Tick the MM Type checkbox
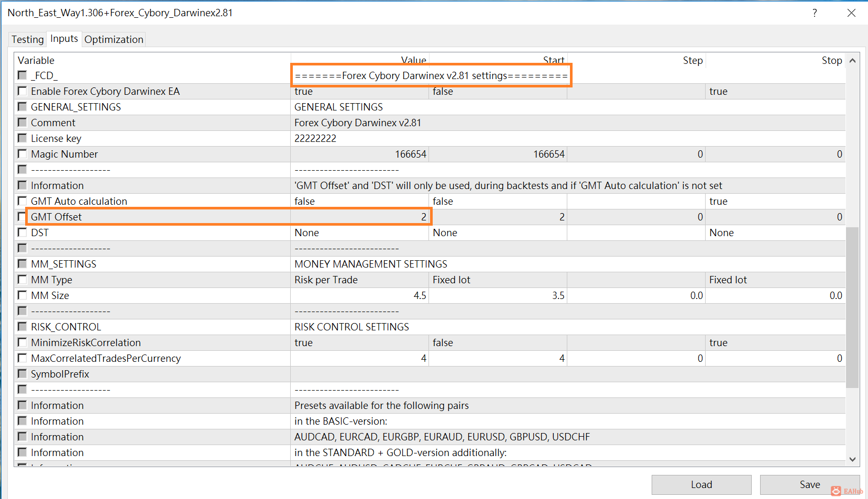 (22, 280)
